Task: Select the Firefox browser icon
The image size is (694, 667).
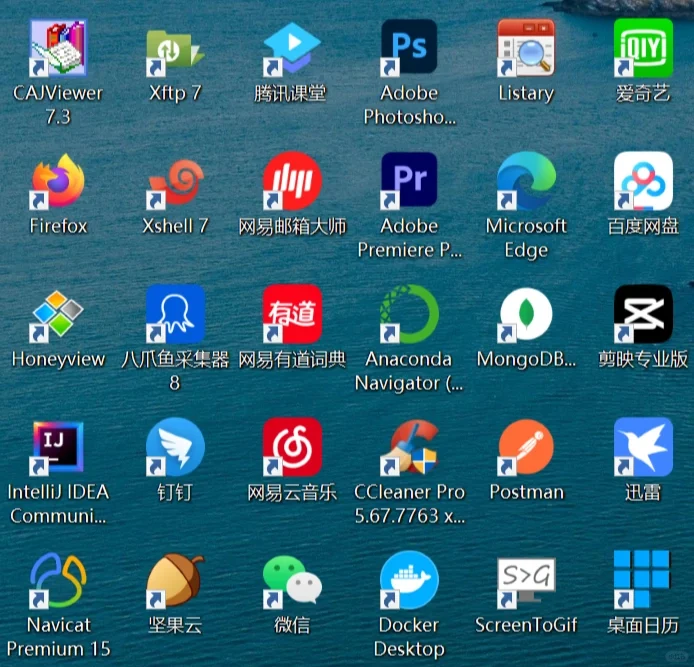Action: [58, 181]
